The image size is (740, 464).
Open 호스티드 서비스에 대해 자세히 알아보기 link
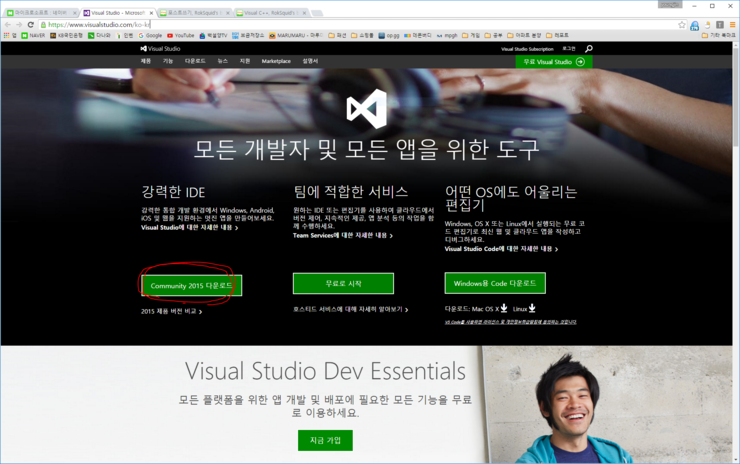(350, 309)
